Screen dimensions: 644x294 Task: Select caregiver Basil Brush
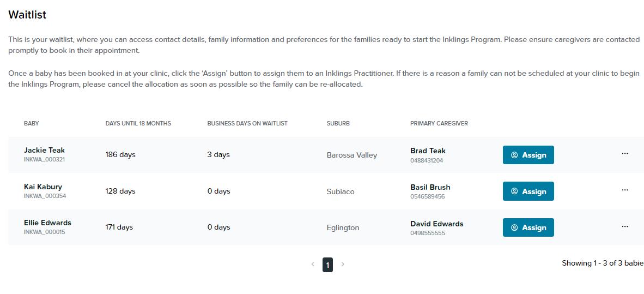(430, 187)
